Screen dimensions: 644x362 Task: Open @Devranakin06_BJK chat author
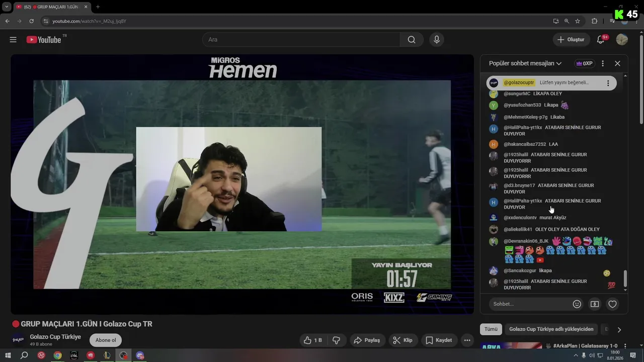click(x=526, y=241)
